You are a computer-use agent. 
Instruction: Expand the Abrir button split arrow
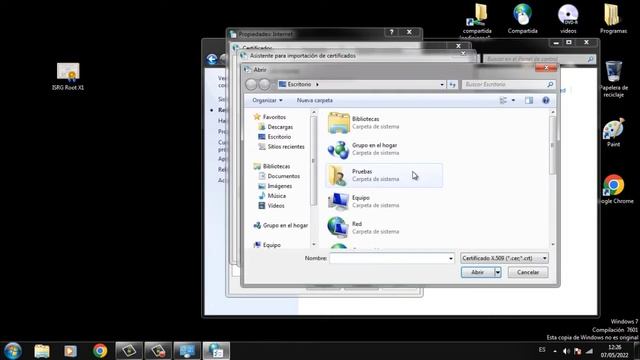[x=498, y=272]
